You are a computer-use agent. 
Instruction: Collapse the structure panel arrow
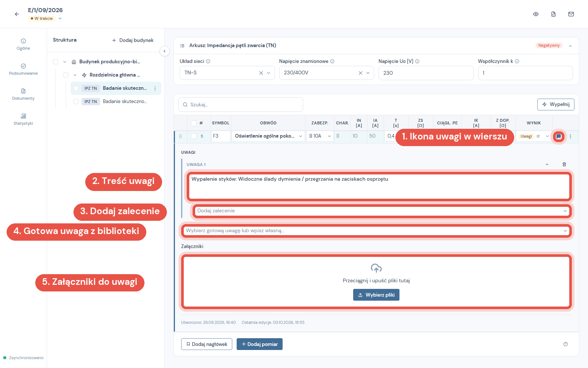(x=165, y=51)
